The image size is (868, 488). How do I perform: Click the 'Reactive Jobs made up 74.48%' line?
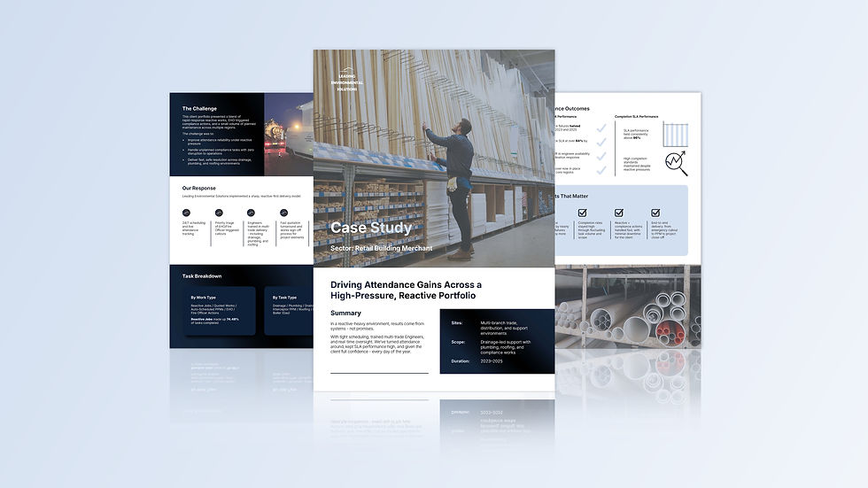[x=214, y=321]
